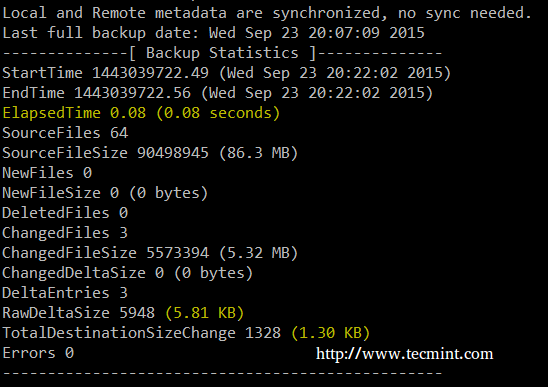This screenshot has height=387, width=548.
Task: Click the ChangedDeltaSize 0 bytes line
Action: click(128, 273)
